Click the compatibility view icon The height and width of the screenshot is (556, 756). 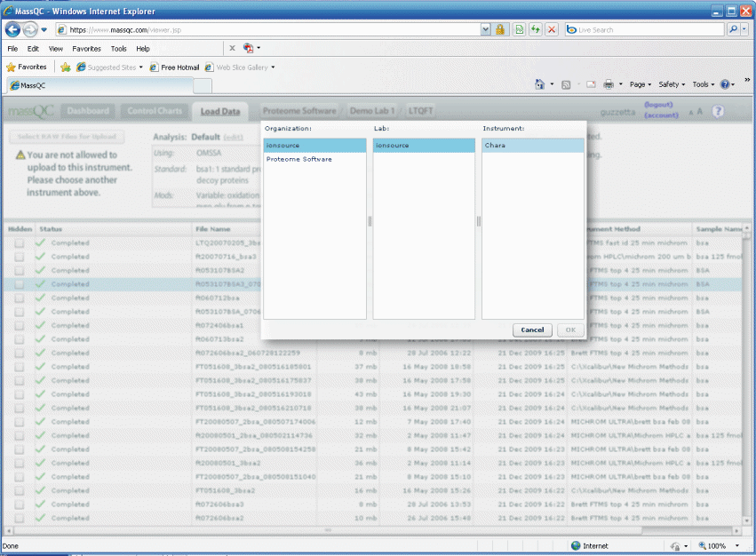(520, 30)
